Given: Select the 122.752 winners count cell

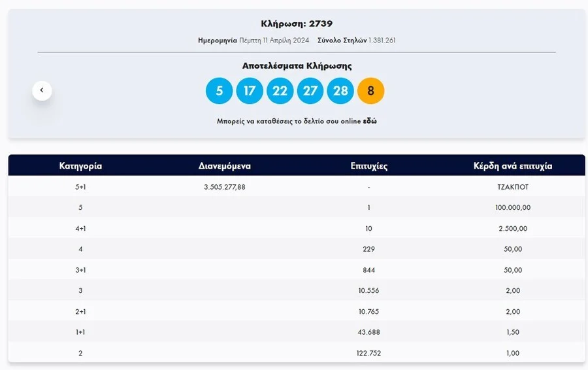Looking at the screenshot, I should point(369,353).
